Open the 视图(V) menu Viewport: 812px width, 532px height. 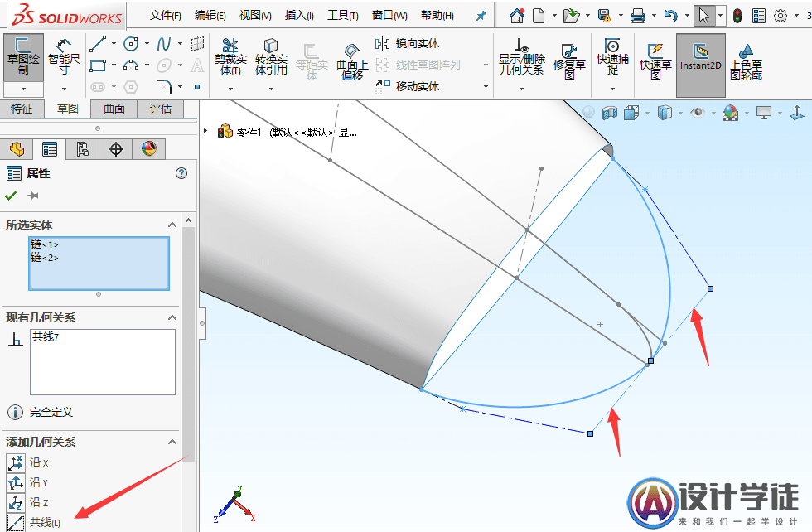tap(255, 16)
